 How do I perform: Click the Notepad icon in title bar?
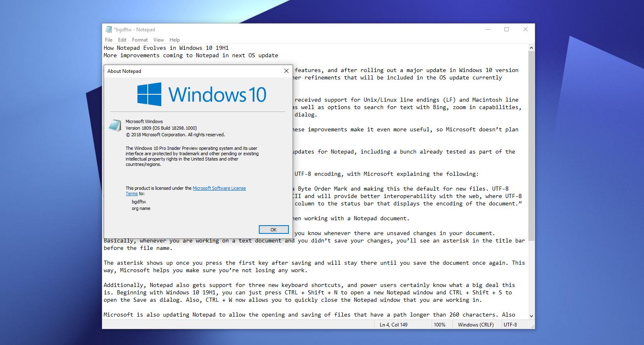pyautogui.click(x=109, y=29)
